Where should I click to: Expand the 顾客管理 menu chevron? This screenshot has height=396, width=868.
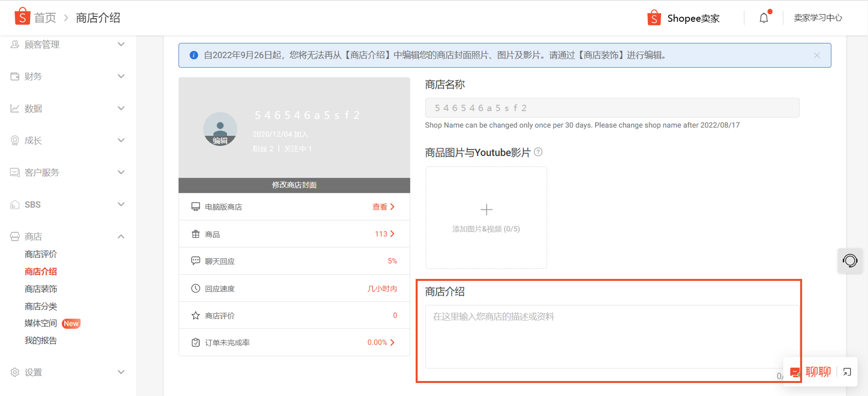[x=121, y=45]
